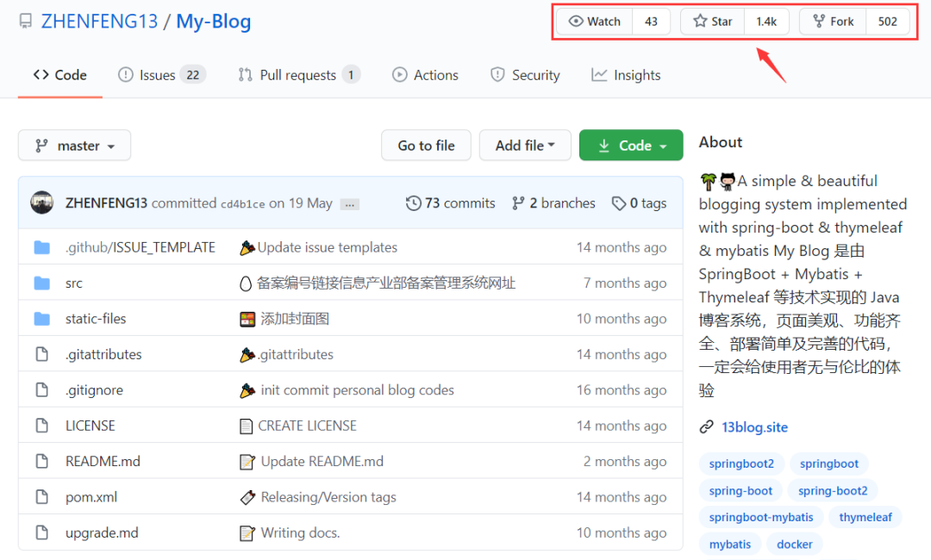
Task: Click the static-files folder icon
Action: (41, 319)
